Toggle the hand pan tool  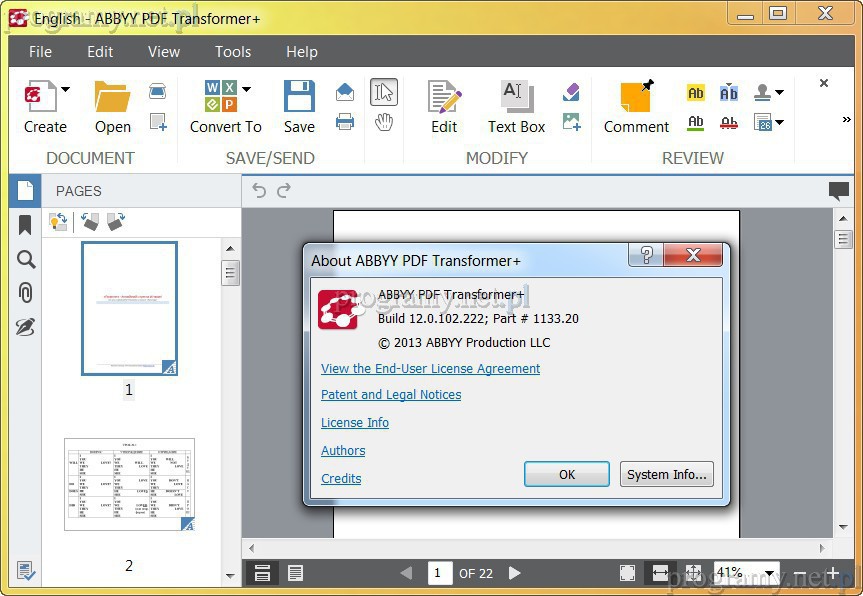click(383, 122)
